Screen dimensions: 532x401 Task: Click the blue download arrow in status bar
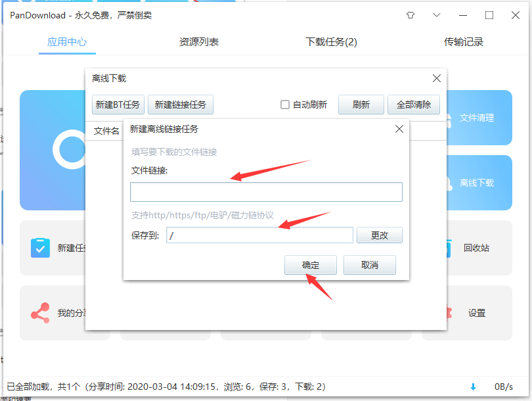click(473, 387)
